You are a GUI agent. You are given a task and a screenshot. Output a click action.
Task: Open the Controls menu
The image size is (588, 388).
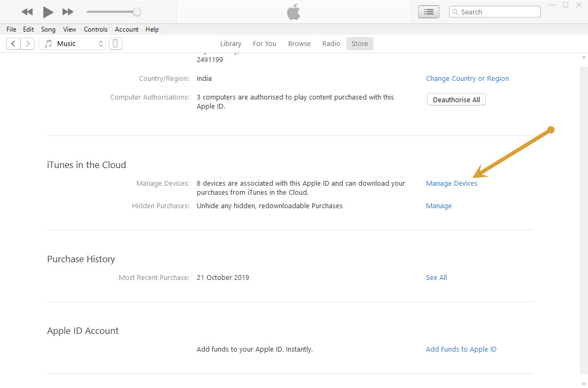(96, 29)
